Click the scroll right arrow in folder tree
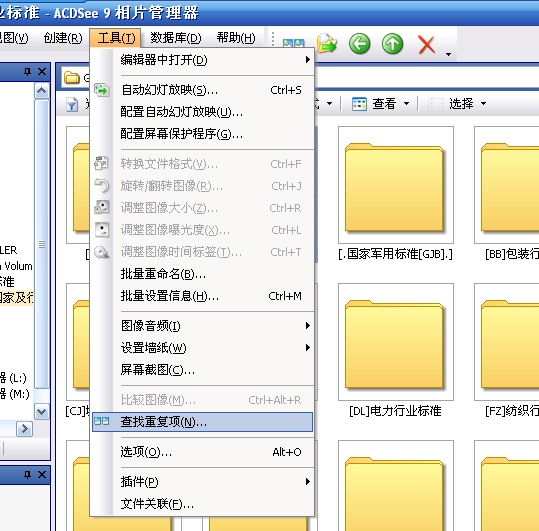The height and width of the screenshot is (531, 539). pyautogui.click(x=24, y=429)
